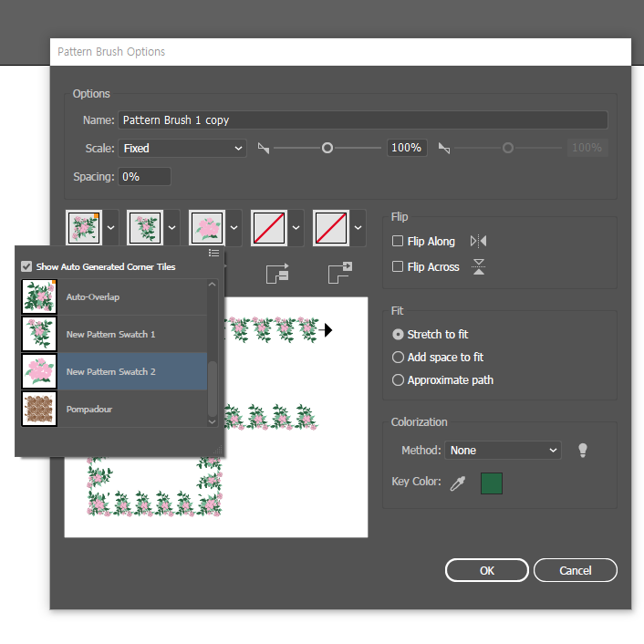Click the tile list panel resize grip
The image size is (644, 644).
click(x=218, y=451)
